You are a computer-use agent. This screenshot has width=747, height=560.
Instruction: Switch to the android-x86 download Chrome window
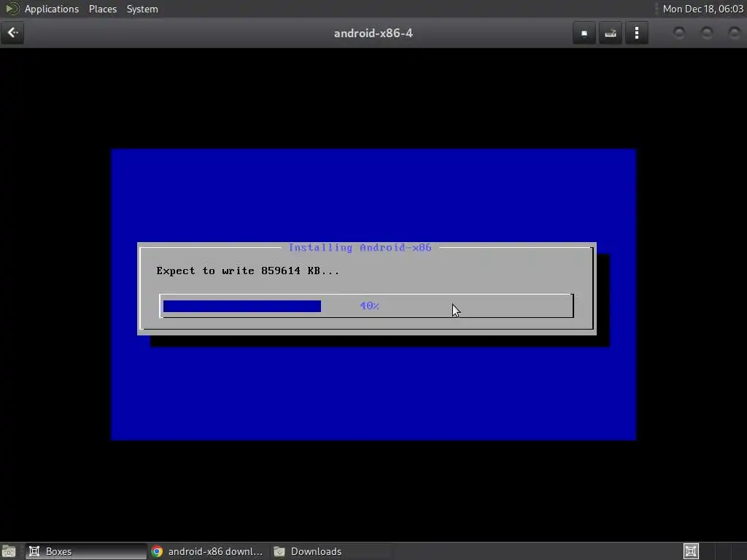[208, 551]
